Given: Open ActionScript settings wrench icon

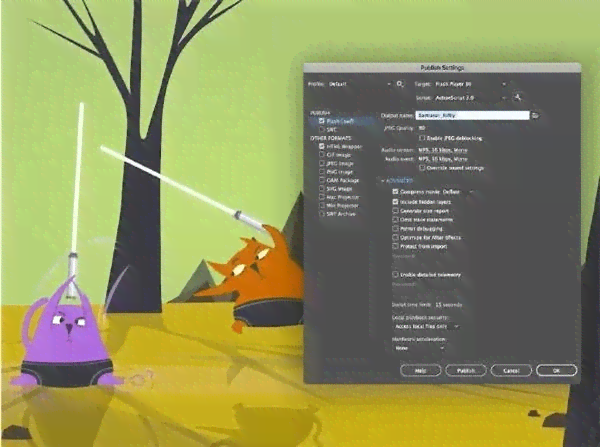Looking at the screenshot, I should tap(518, 97).
